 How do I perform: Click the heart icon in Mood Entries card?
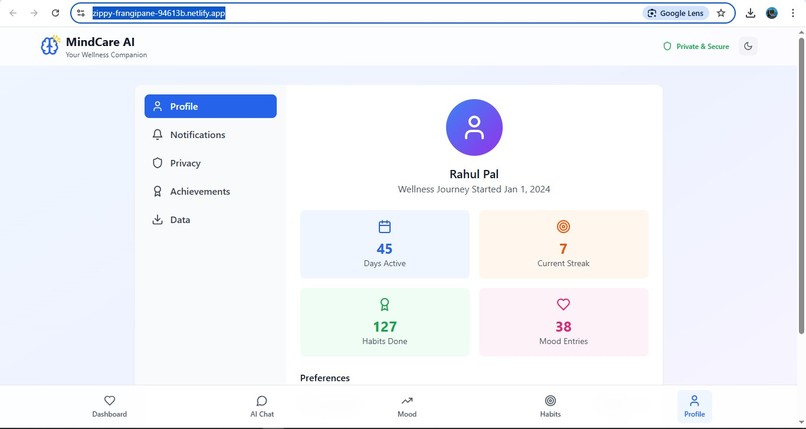click(563, 304)
